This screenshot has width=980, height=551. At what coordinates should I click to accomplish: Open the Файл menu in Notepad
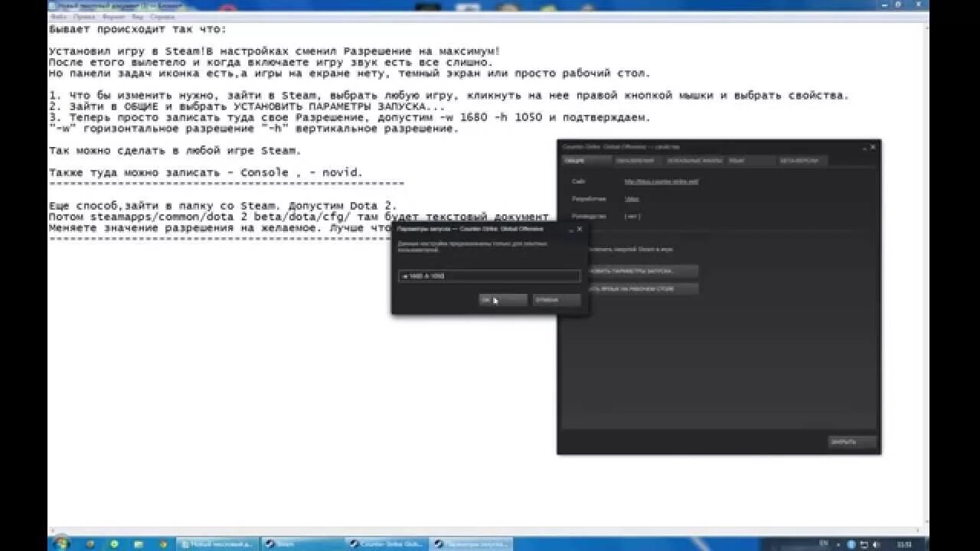[57, 16]
